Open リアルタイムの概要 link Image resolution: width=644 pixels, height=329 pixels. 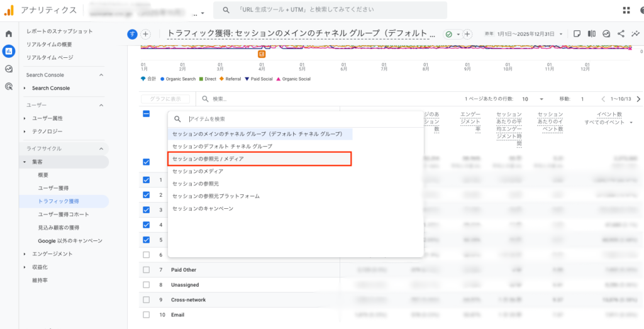tap(49, 45)
